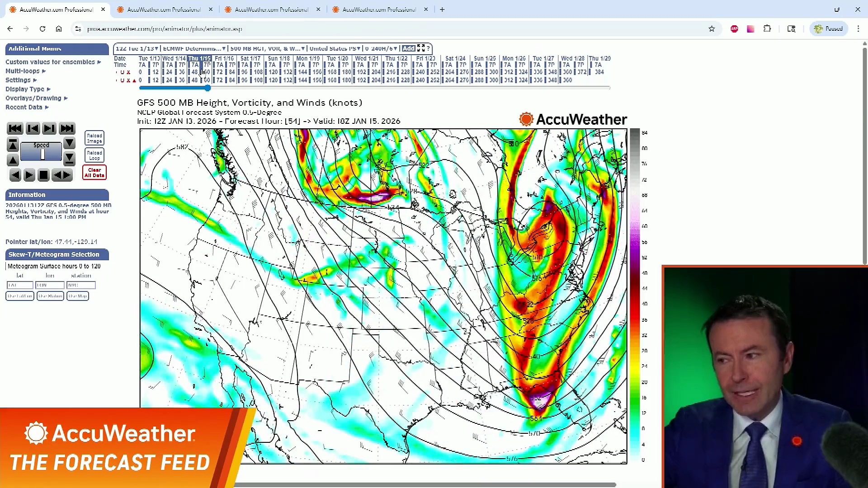This screenshot has width=868, height=488.
Task: Click the skip-to-last-frame icon
Action: click(x=67, y=128)
